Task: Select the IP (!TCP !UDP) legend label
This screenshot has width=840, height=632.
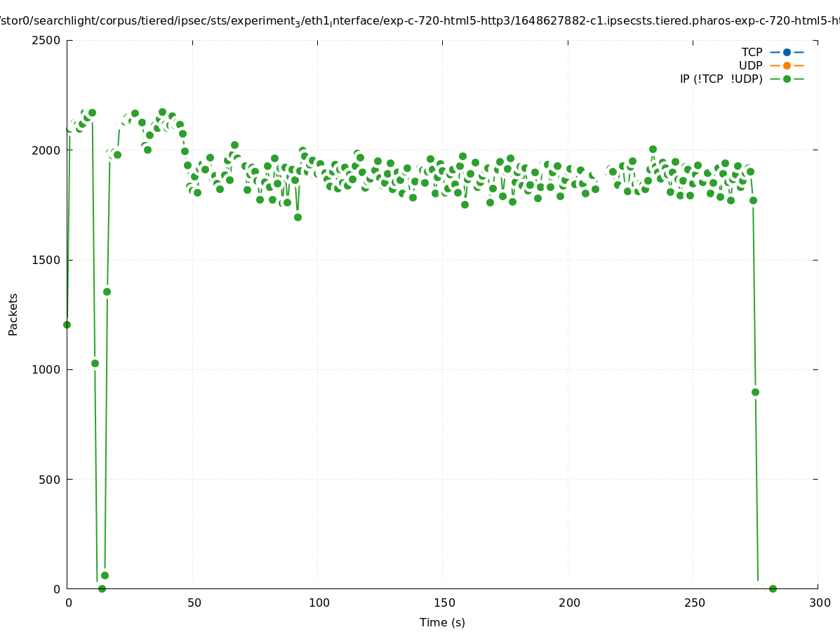Action: pyautogui.click(x=721, y=79)
